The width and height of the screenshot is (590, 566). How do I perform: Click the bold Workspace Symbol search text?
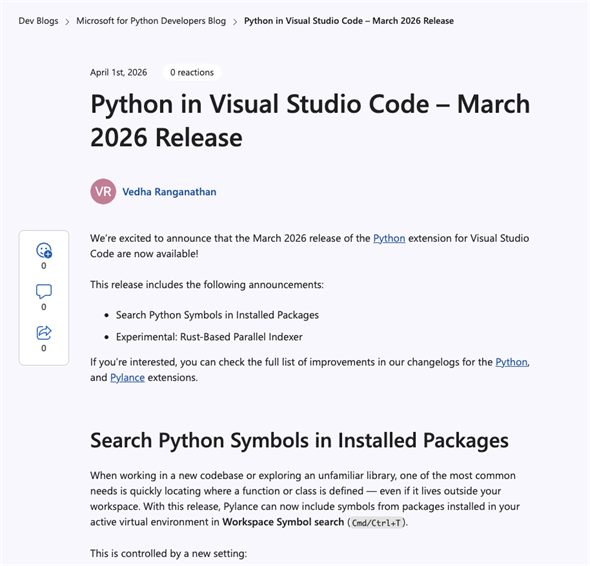pos(283,522)
